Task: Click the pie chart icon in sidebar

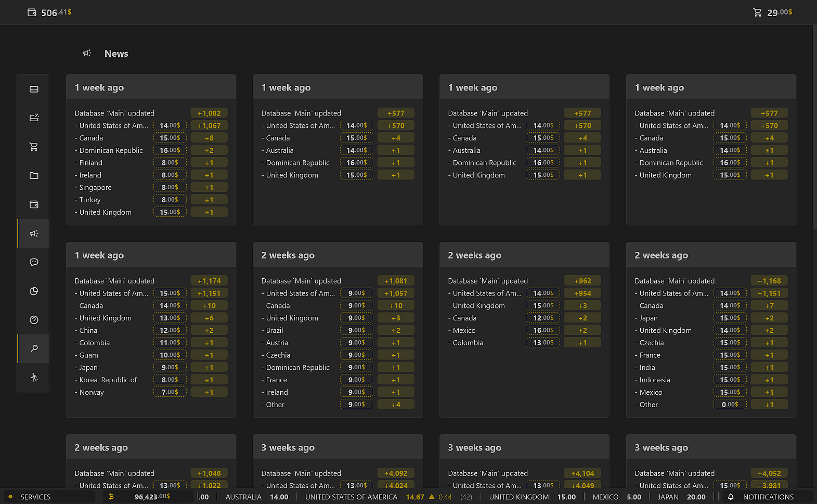Action: [34, 291]
